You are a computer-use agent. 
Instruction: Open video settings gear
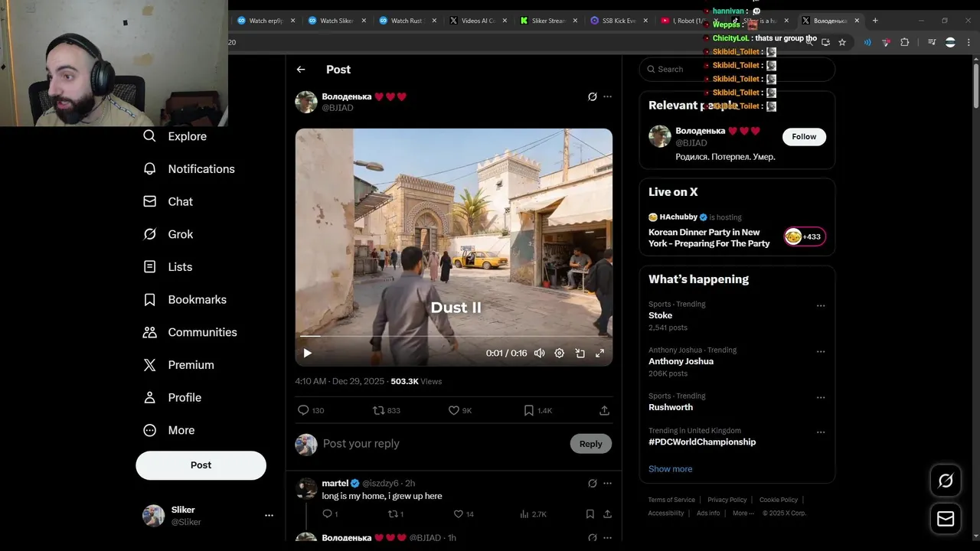point(560,353)
